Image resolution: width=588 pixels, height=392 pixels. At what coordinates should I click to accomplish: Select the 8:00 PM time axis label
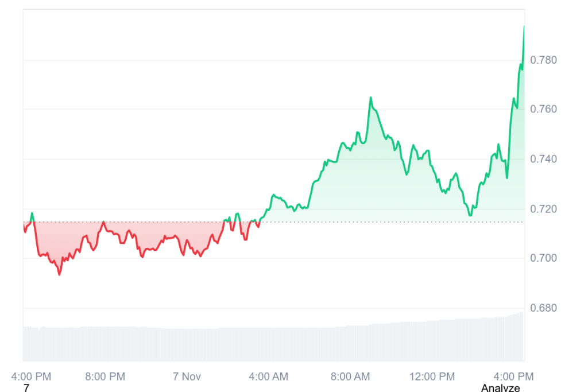(x=105, y=377)
